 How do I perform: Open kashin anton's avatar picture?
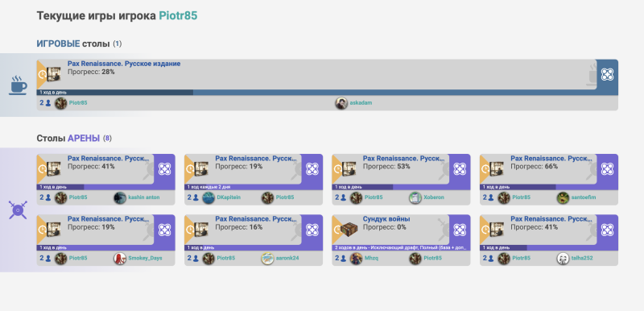[120, 197]
